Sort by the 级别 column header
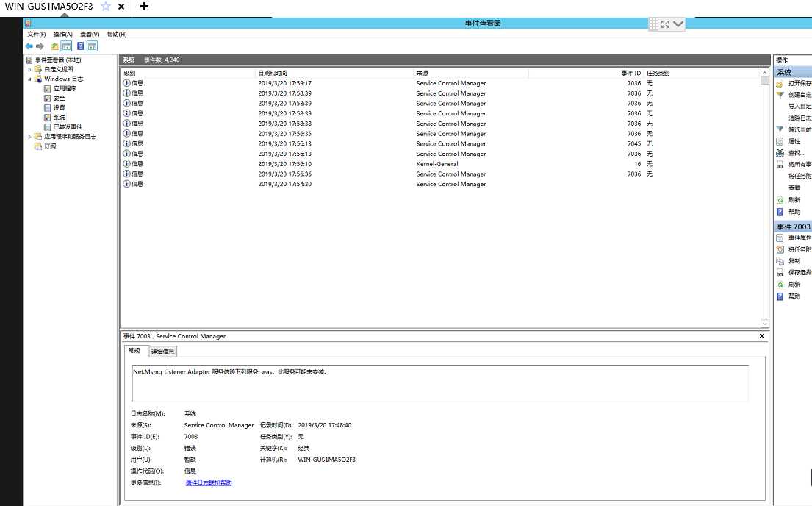 coord(189,73)
